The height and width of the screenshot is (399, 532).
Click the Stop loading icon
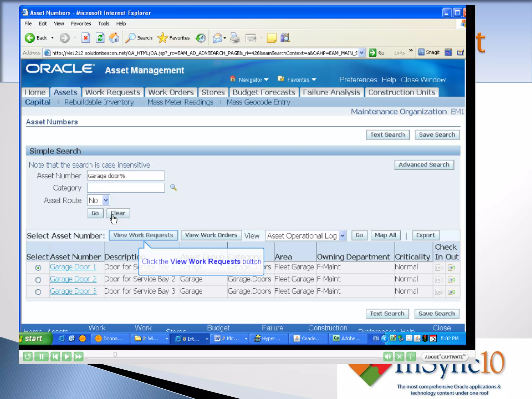(85, 38)
